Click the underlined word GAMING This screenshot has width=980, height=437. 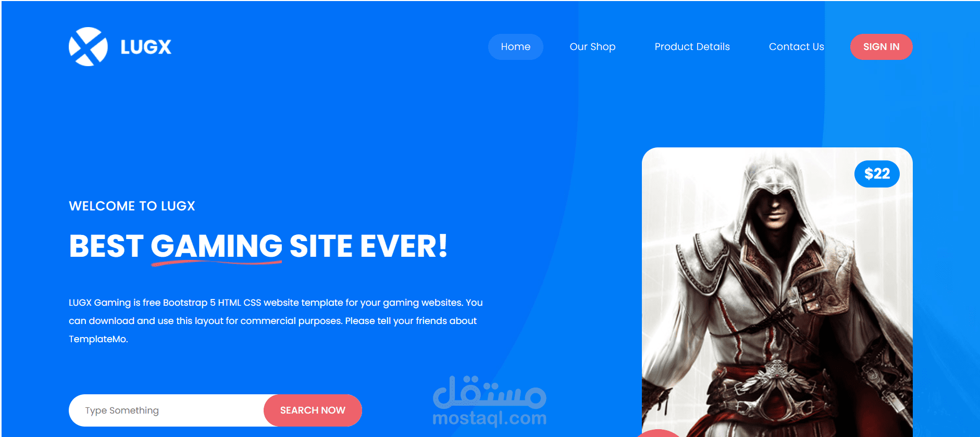(x=216, y=246)
